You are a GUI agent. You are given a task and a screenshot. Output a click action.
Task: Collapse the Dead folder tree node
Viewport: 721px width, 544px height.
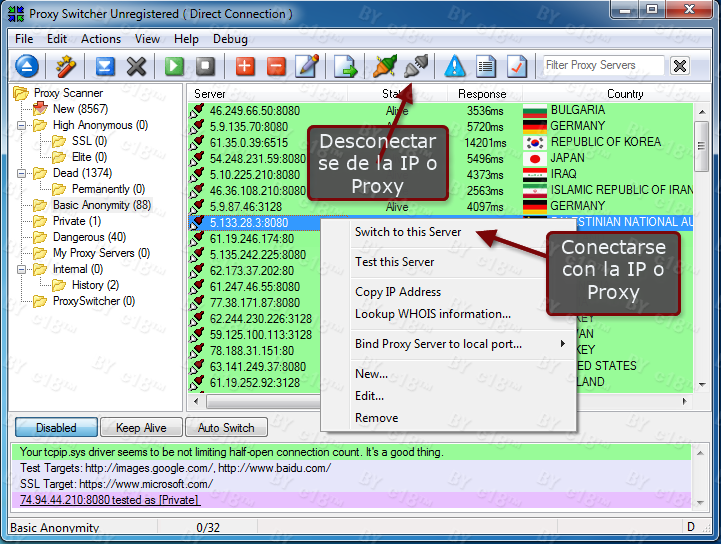(20, 173)
